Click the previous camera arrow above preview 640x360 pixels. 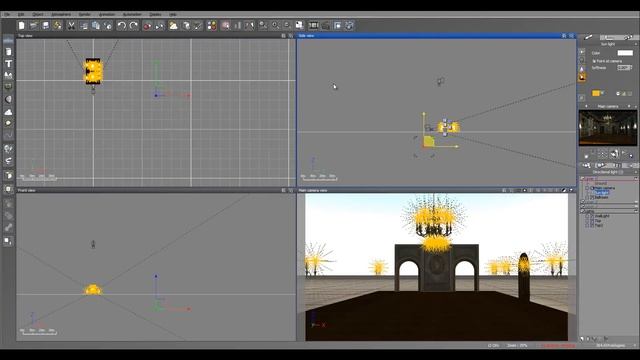586,107
